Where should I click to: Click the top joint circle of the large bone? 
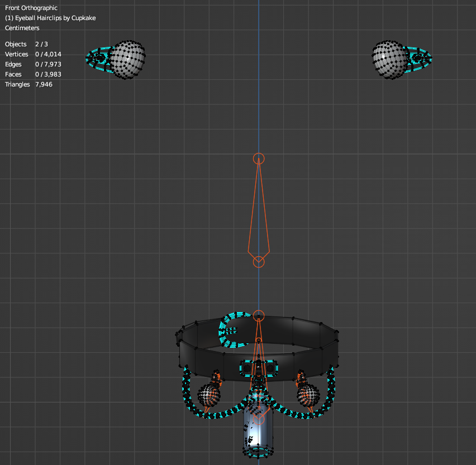(259, 159)
